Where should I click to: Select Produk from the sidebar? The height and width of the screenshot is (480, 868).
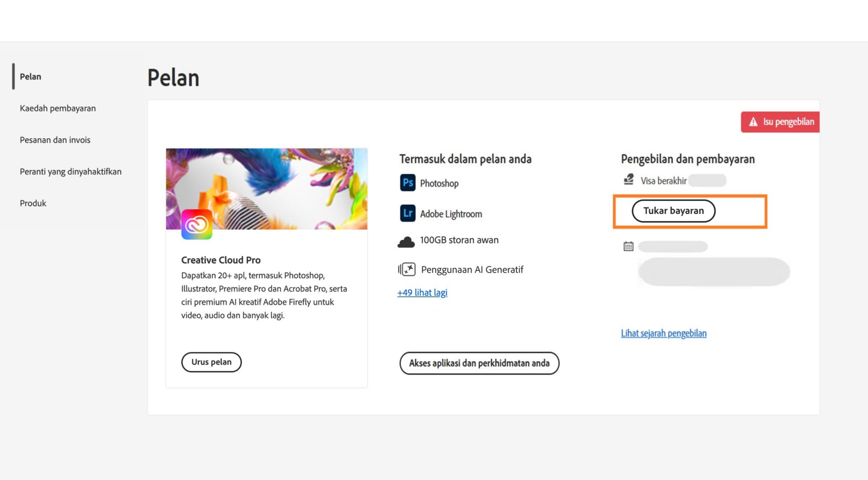pos(33,203)
